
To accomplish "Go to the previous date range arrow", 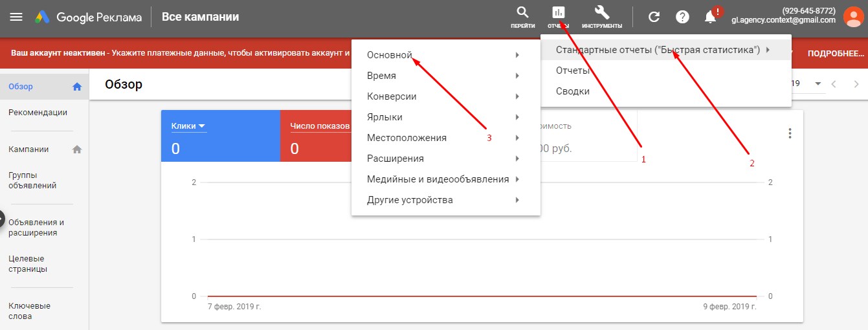I will (x=834, y=84).
